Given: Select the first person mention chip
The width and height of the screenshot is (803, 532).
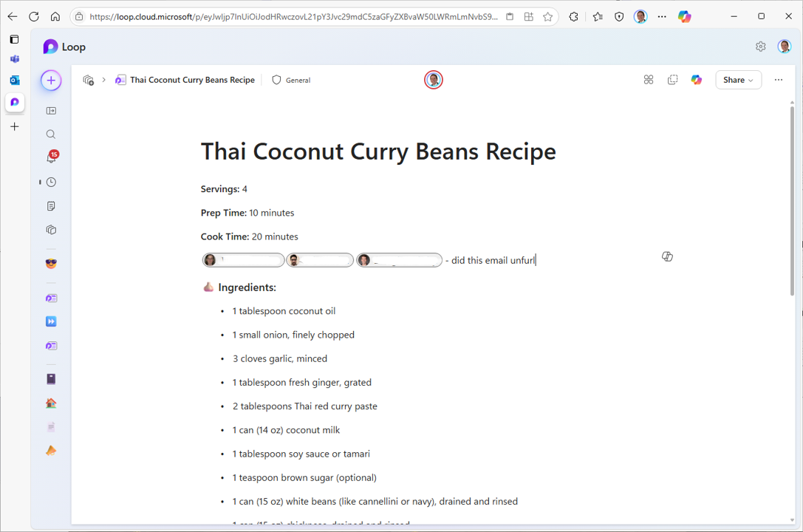Looking at the screenshot, I should tap(243, 260).
